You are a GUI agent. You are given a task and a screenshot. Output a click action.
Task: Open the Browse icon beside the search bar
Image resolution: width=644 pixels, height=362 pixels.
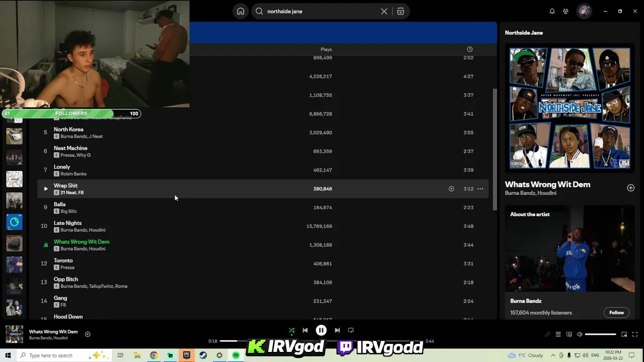coord(400,11)
